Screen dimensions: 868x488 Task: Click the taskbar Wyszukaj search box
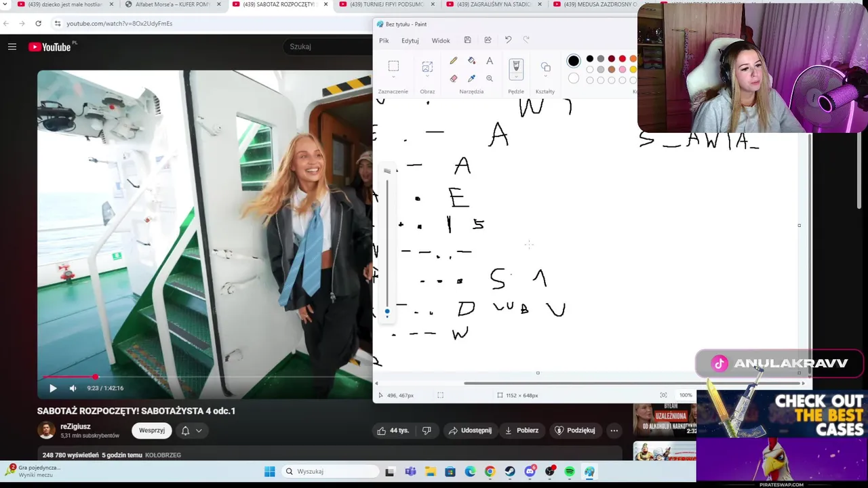[x=330, y=472]
